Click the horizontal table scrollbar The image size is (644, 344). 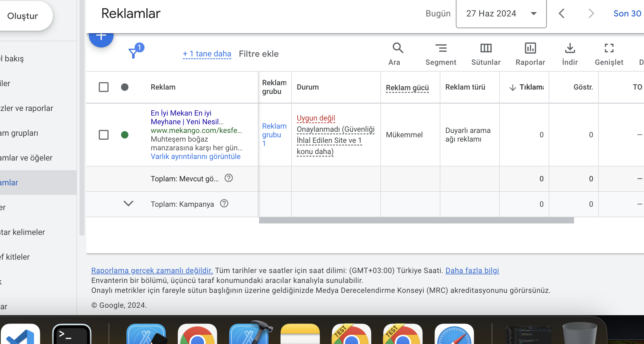416,220
